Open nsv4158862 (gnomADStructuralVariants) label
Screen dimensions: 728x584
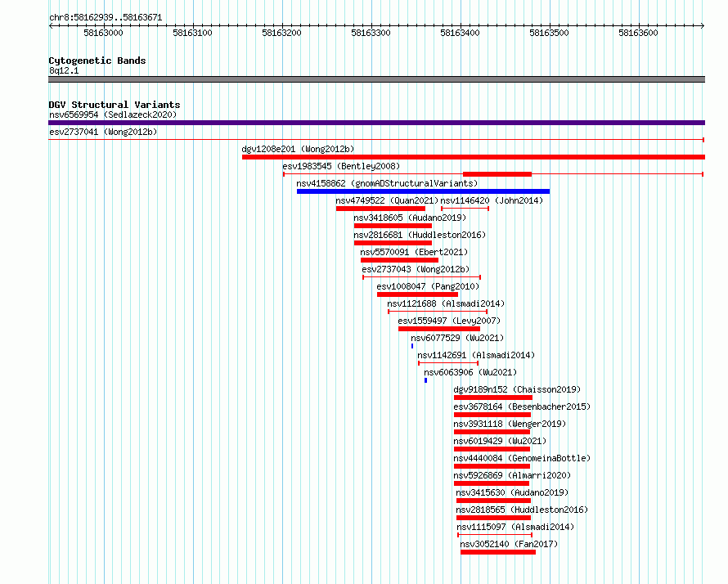pyautogui.click(x=387, y=183)
